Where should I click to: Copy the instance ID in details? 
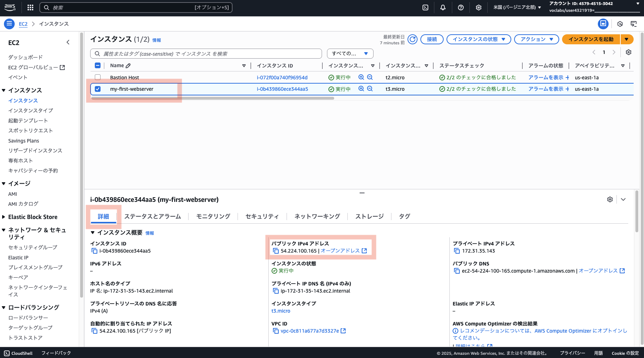(94, 251)
